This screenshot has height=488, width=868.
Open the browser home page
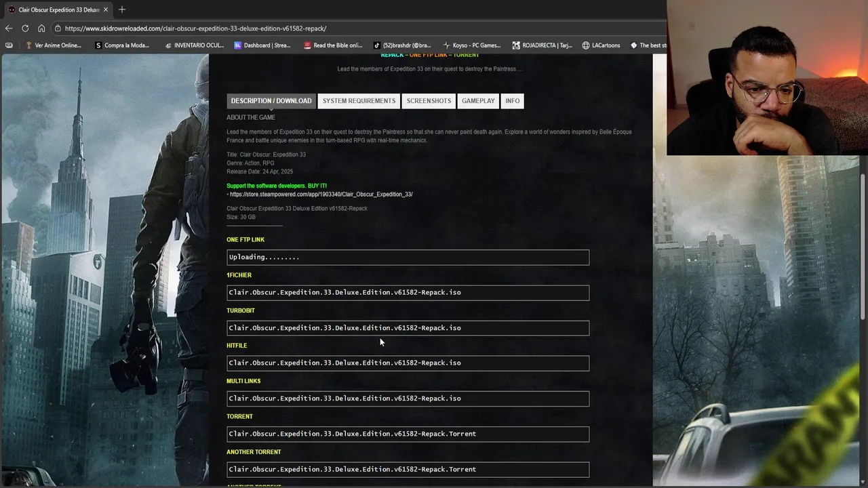tap(41, 28)
